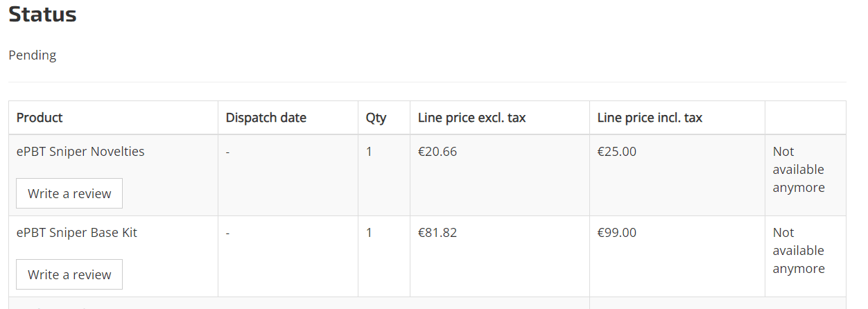This screenshot has height=309, width=868.
Task: Click the Dispatch date column header
Action: point(266,117)
